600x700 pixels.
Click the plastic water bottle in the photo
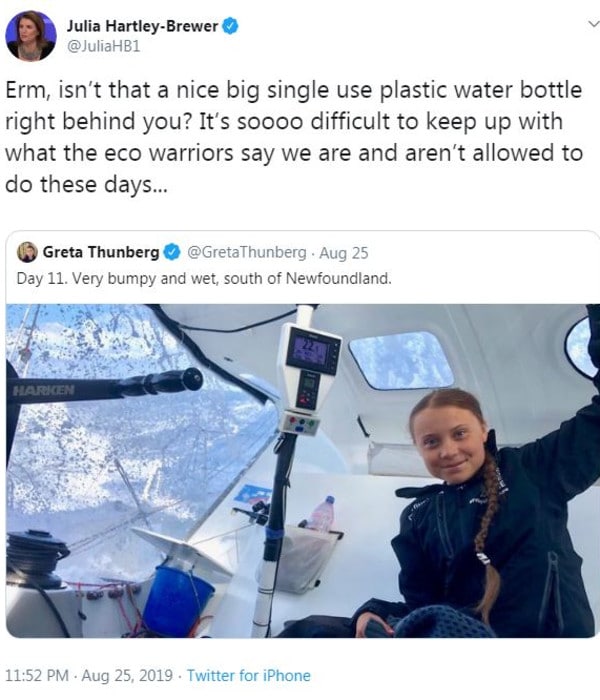tap(322, 514)
